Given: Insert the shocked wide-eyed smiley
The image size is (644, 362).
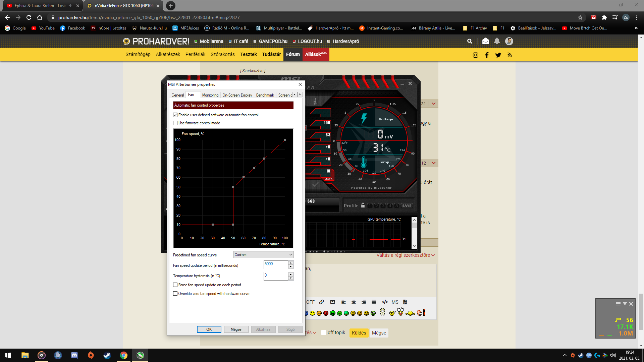Looking at the screenshot, I should click(x=400, y=312).
